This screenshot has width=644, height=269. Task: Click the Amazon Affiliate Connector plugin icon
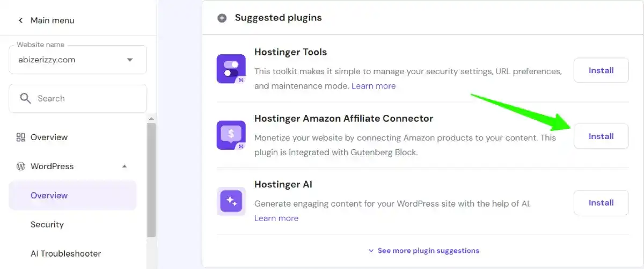(x=231, y=135)
